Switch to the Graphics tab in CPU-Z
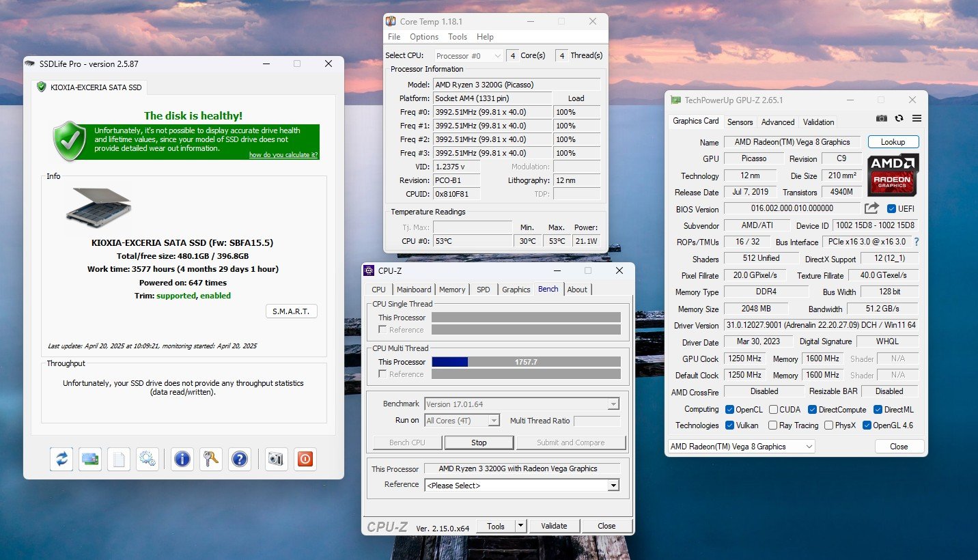 (516, 290)
